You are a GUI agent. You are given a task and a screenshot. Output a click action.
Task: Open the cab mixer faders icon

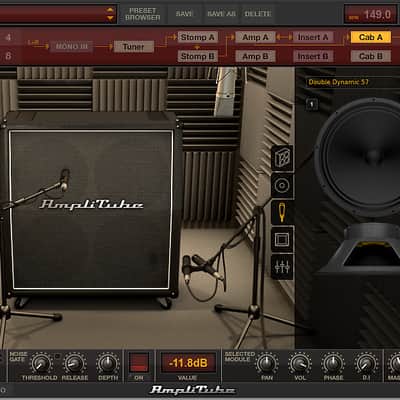click(x=282, y=267)
